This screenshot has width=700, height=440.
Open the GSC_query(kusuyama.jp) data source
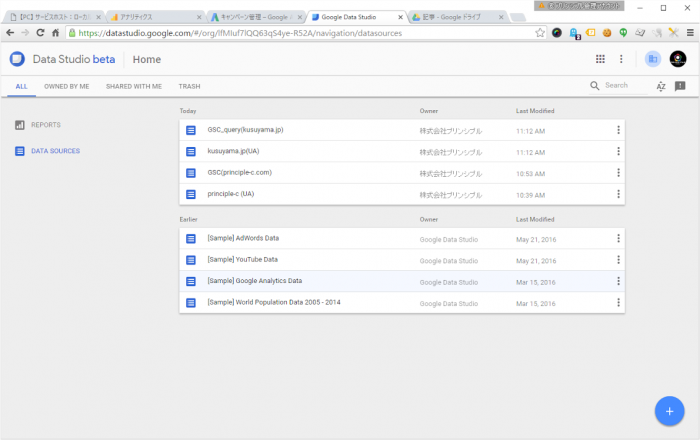click(245, 130)
